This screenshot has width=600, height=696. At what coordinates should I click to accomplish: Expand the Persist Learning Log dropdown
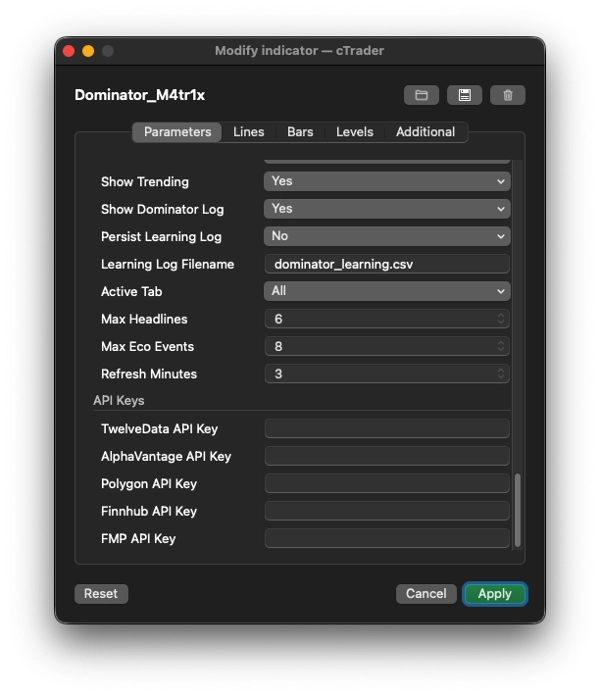pos(387,236)
